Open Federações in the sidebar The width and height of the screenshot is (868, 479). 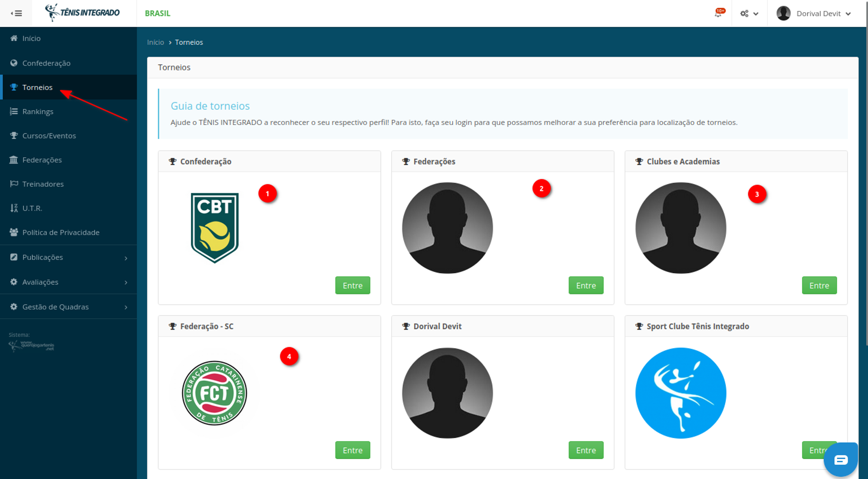tap(42, 160)
